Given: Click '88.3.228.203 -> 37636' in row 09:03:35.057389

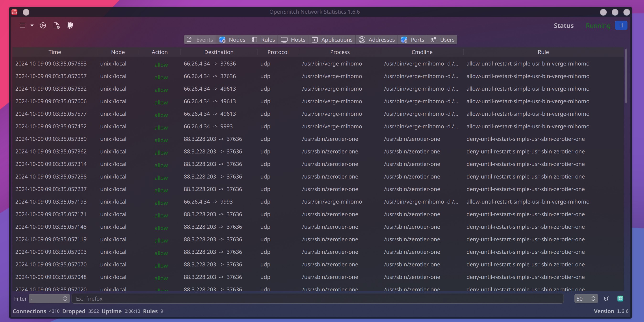Looking at the screenshot, I should 213,139.
